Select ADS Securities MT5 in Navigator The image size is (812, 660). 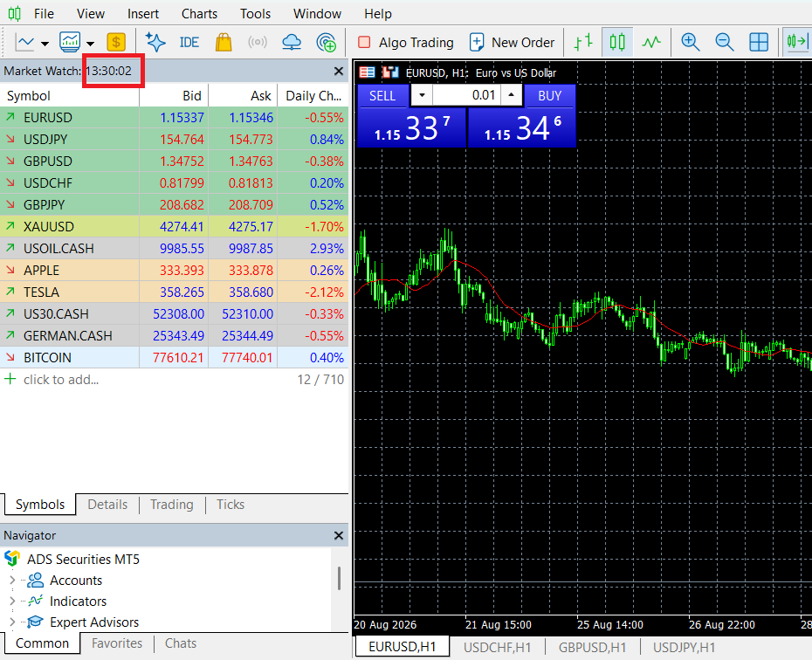83,560
